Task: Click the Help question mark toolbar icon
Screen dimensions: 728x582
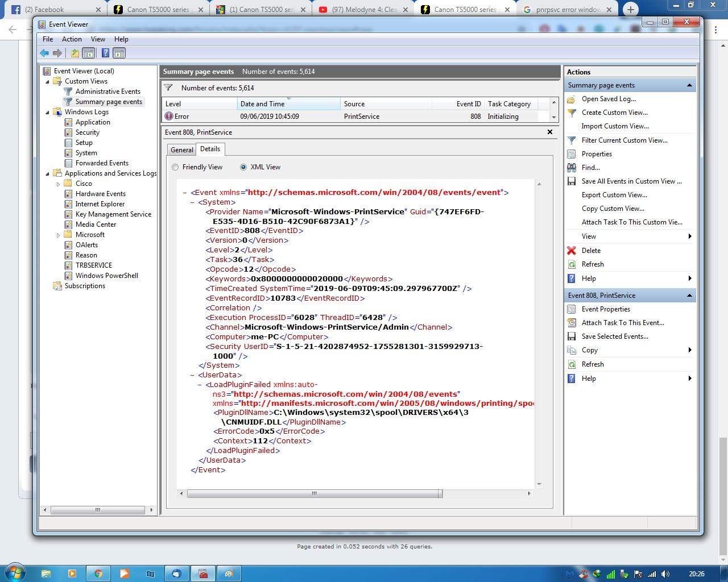Action: click(105, 53)
